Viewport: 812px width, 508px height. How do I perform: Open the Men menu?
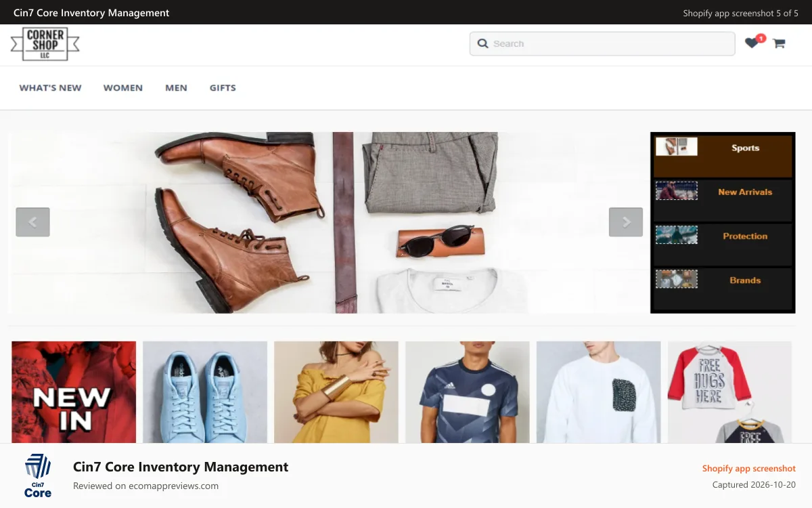pos(176,88)
